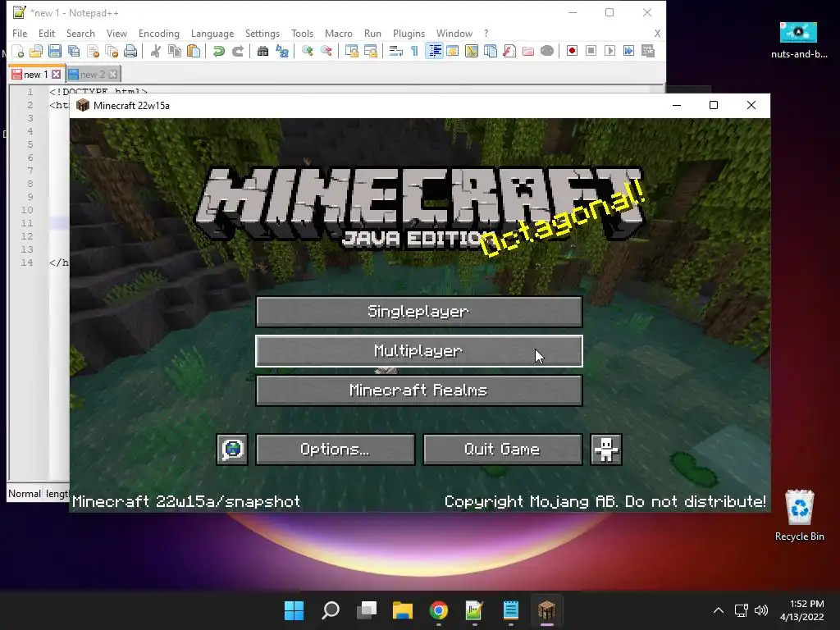Click 'Normal' in Notepad++ status bar

pos(24,493)
